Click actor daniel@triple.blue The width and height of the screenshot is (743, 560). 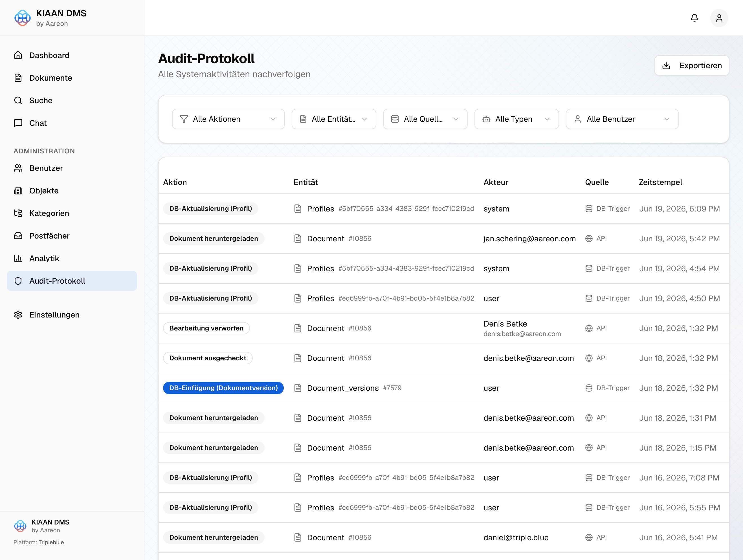(516, 537)
